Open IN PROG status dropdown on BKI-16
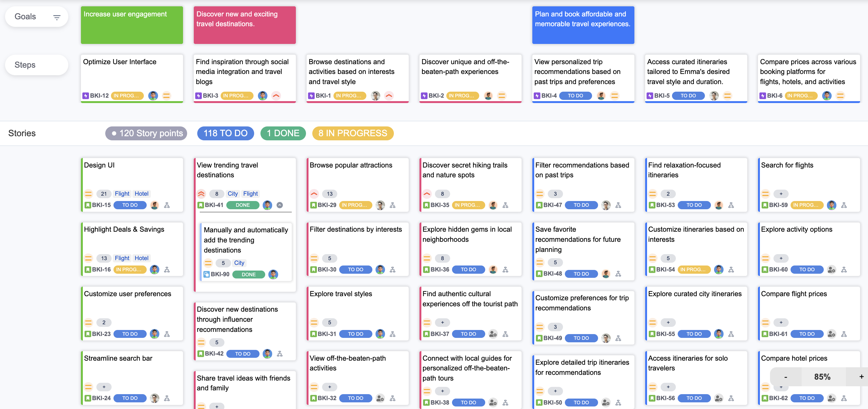Viewport: 868px width, 409px height. coord(129,270)
